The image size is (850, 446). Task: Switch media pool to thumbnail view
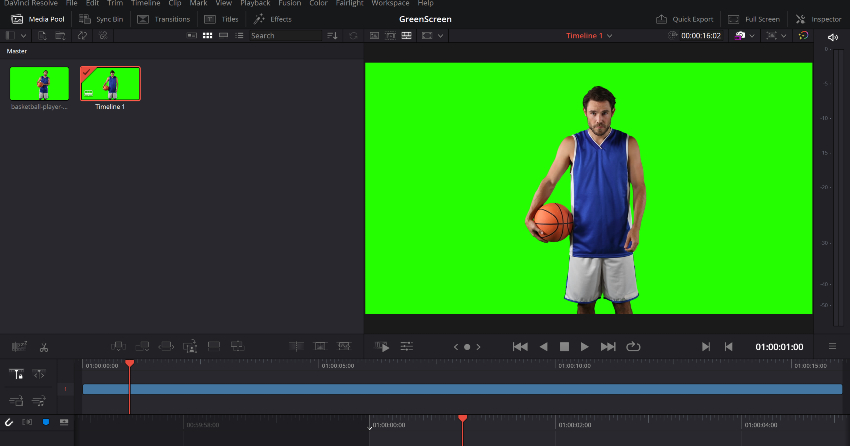(207, 35)
